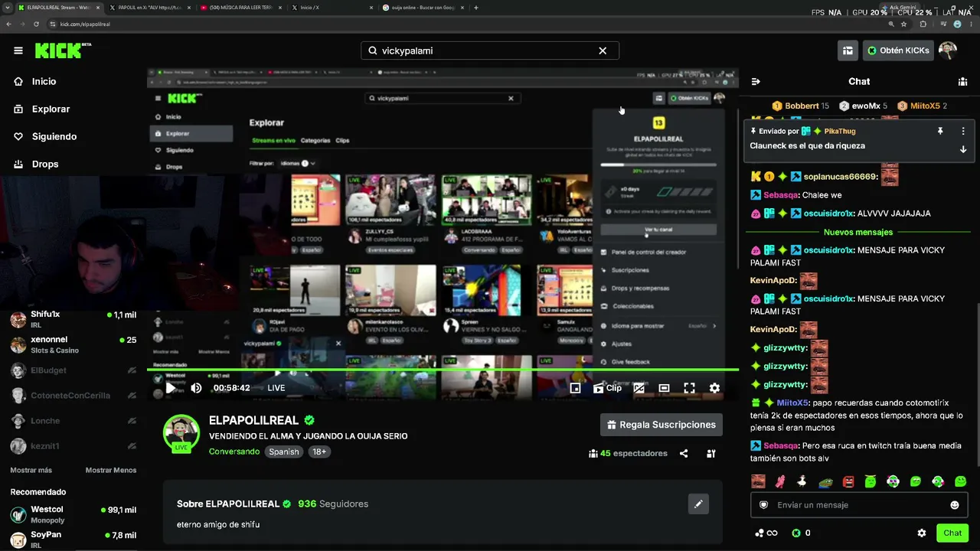Jump to LIVE in the player
The image size is (980, 551).
click(276, 388)
